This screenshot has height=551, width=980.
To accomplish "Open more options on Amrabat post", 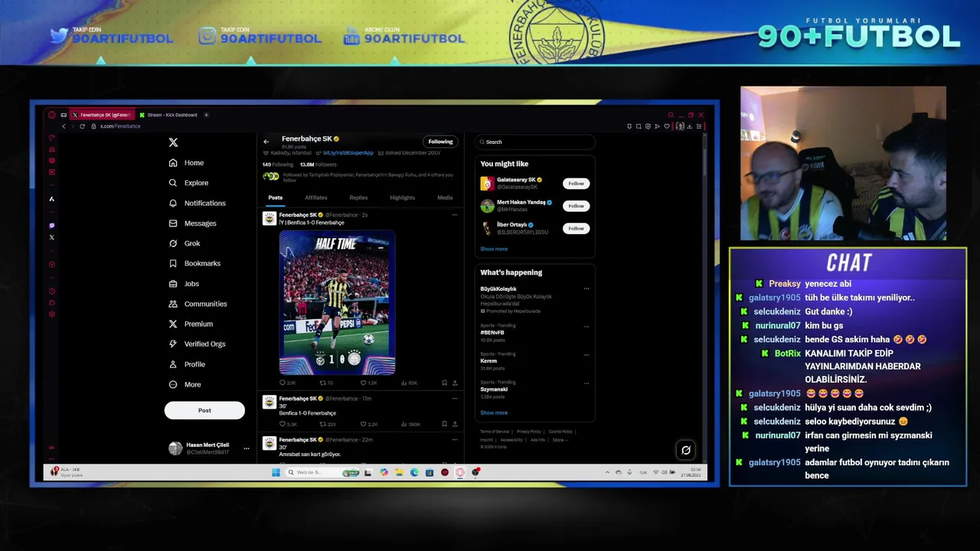I will tap(455, 440).
